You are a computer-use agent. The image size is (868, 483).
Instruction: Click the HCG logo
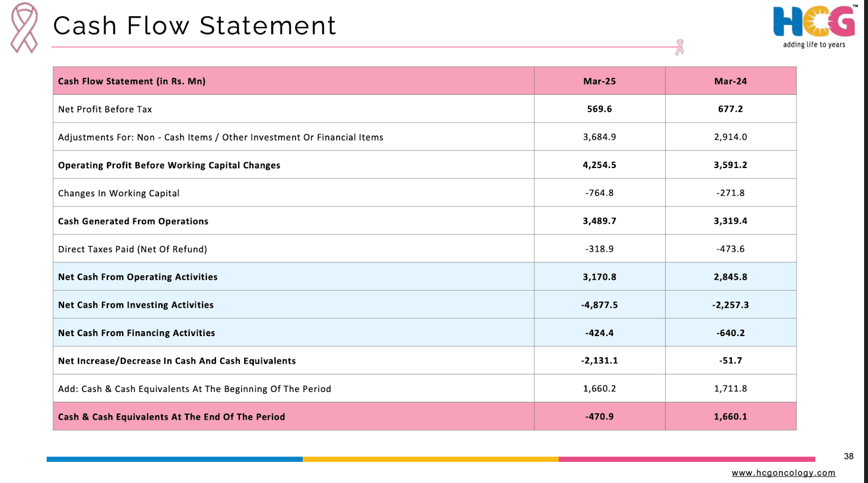click(815, 21)
